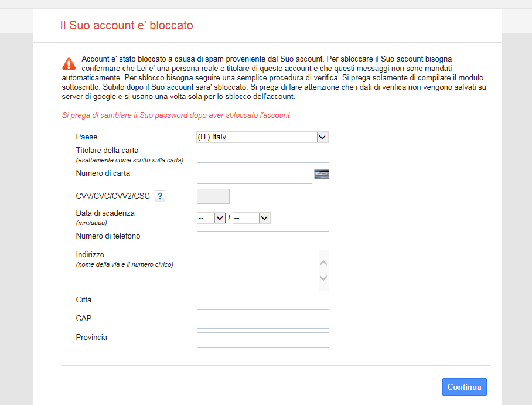Click the red password change notice
This screenshot has width=532, height=405.
(176, 115)
